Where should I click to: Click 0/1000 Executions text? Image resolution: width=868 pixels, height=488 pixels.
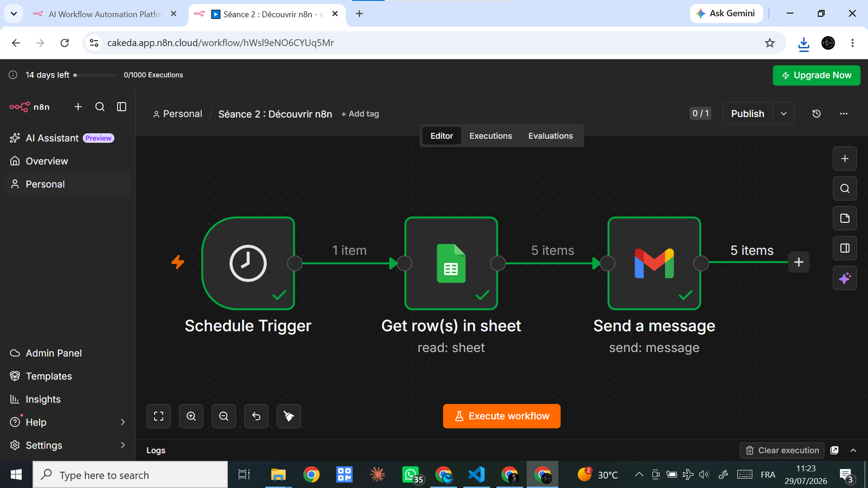click(x=154, y=75)
